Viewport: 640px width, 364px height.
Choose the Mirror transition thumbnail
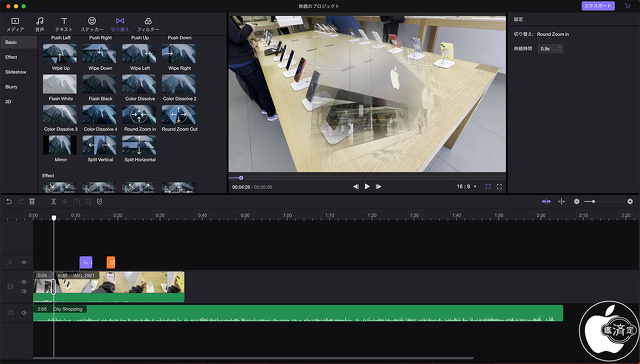coord(60,145)
